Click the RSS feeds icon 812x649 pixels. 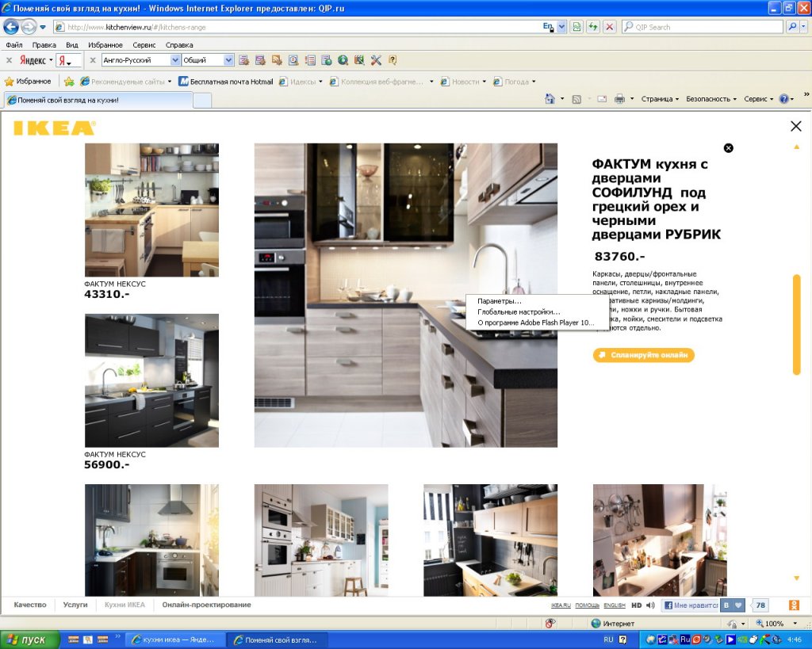click(x=576, y=99)
